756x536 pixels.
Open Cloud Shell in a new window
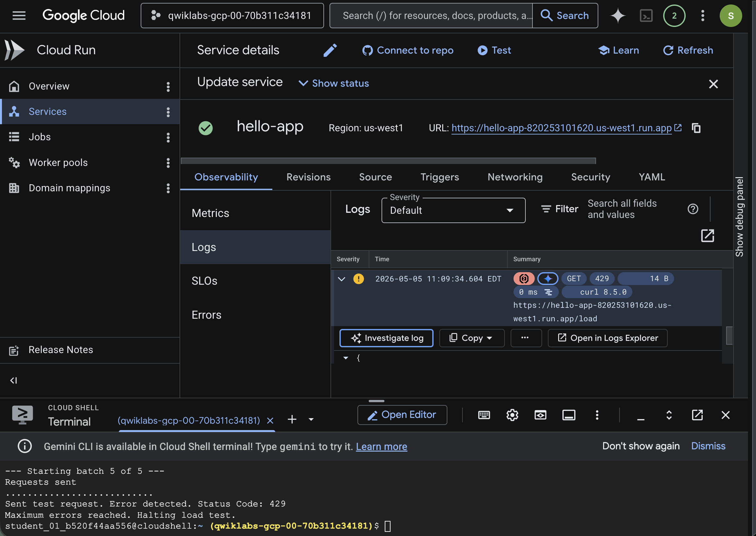coord(697,415)
